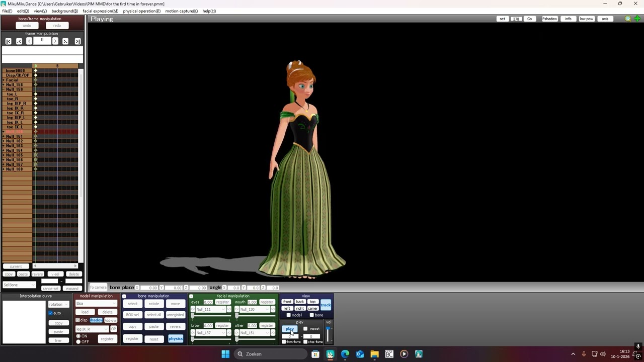
Task: Open the leg IK_R dropdown
Action: pyautogui.click(x=92, y=329)
